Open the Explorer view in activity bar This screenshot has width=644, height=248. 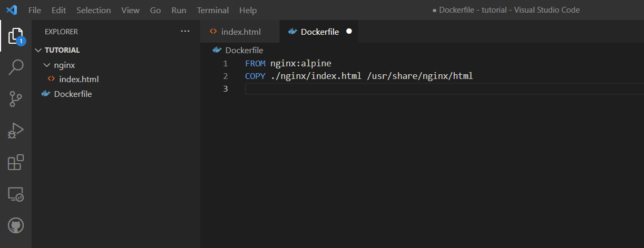(x=16, y=36)
